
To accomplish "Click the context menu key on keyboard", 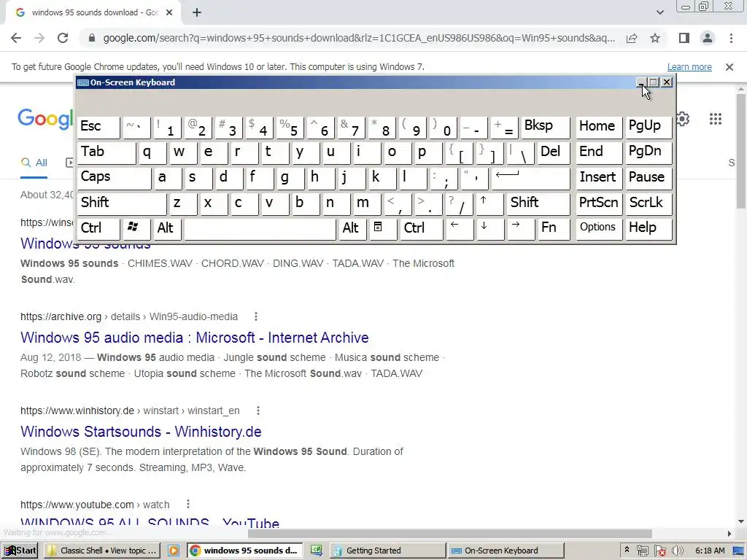I will (383, 228).
